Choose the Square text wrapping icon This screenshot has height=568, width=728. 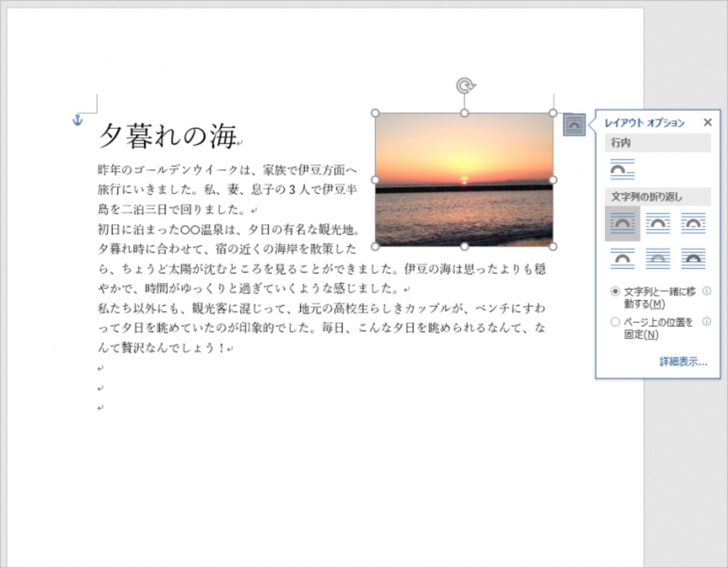(622, 223)
